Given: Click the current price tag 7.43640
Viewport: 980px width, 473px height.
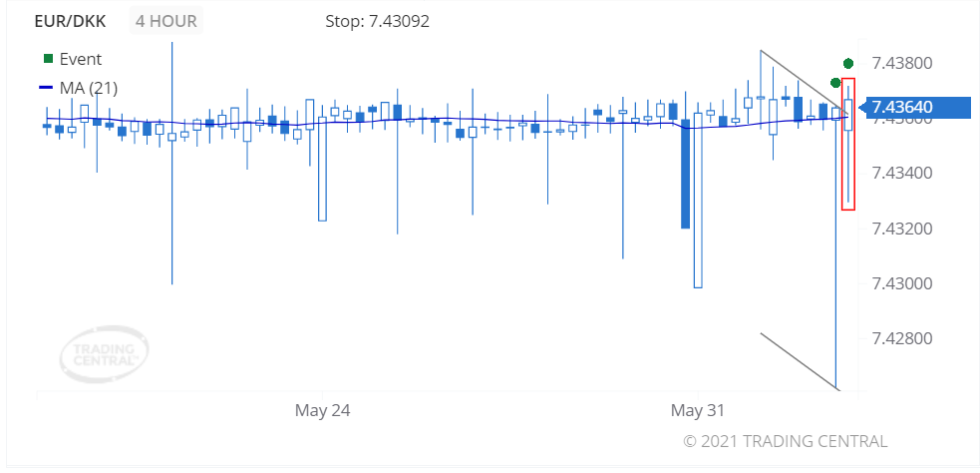Looking at the screenshot, I should click(912, 107).
